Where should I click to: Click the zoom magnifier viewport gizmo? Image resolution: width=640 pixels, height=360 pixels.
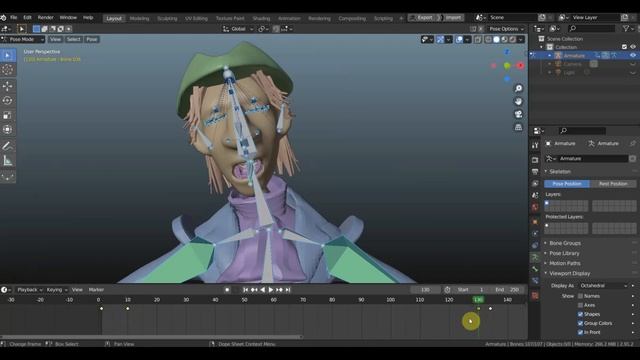518,89
